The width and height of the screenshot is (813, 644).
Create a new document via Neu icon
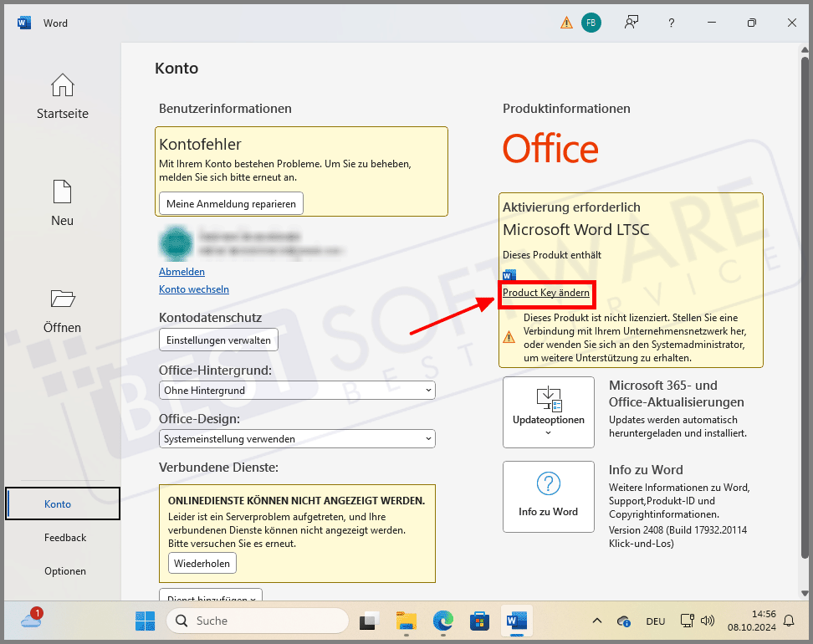[62, 192]
